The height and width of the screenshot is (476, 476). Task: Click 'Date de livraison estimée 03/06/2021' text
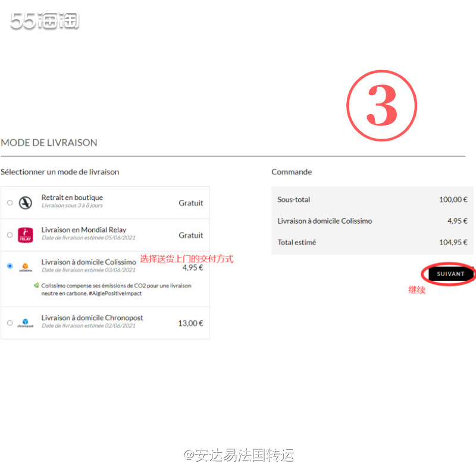[x=88, y=270]
